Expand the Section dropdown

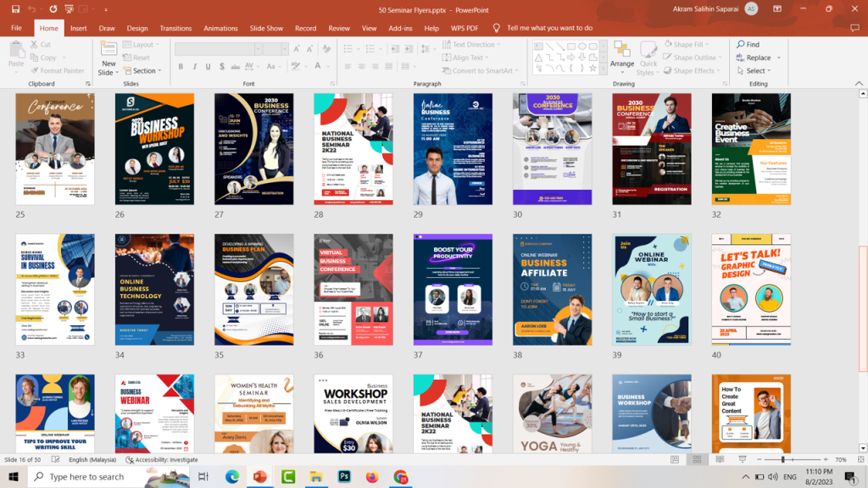click(144, 71)
